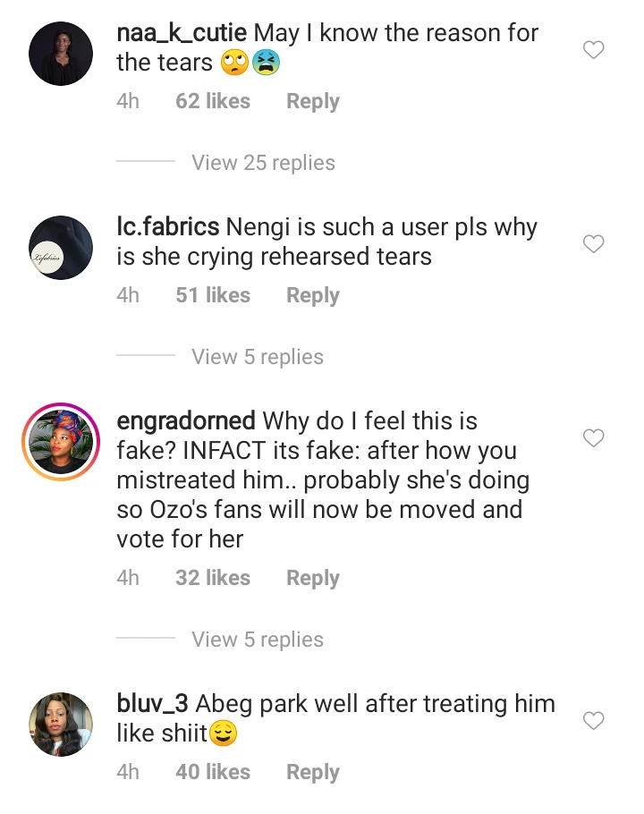Screen dimensions: 644x814
Task: Open naa_k_cutie username link
Action: (182, 33)
